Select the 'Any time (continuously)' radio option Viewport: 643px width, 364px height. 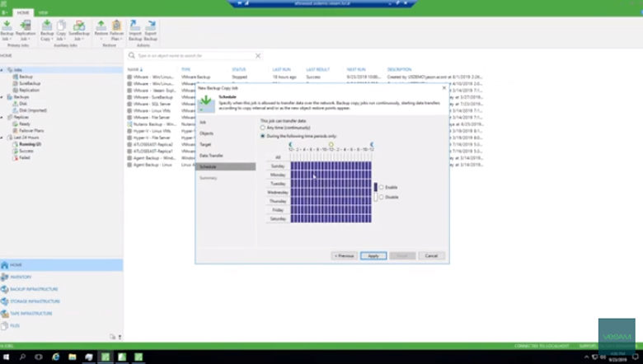[263, 128]
